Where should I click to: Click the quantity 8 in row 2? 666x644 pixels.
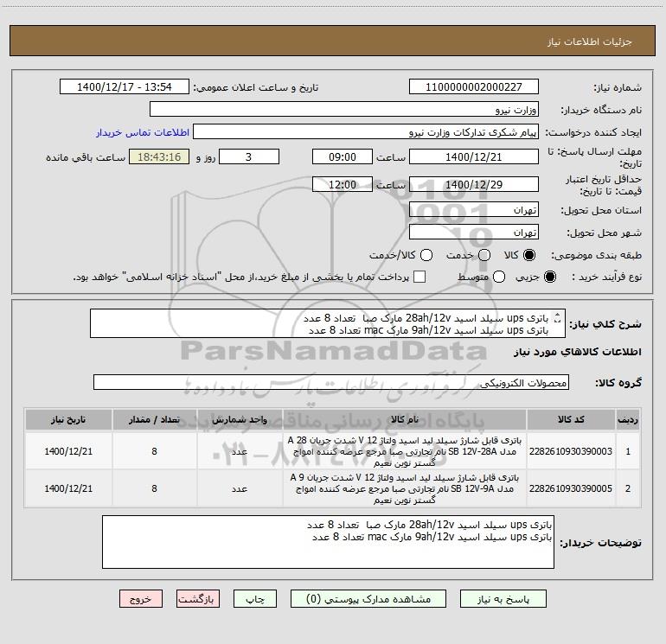click(x=154, y=488)
